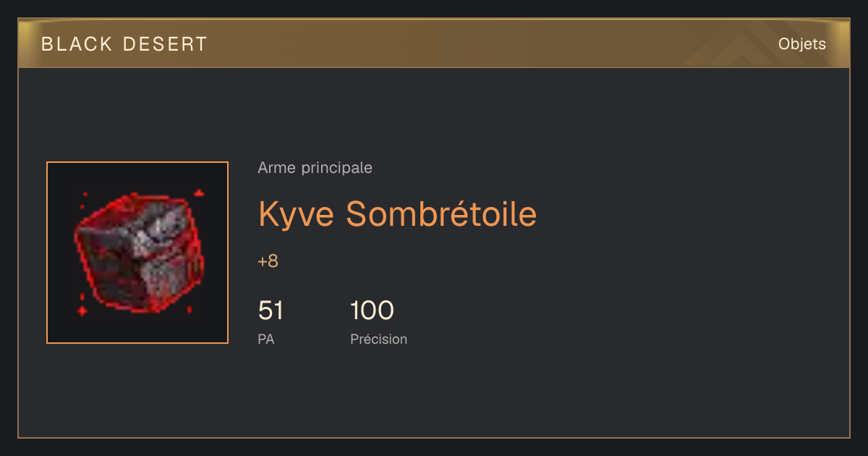868x456 pixels.
Task: Click the Précision stat label
Action: (378, 339)
